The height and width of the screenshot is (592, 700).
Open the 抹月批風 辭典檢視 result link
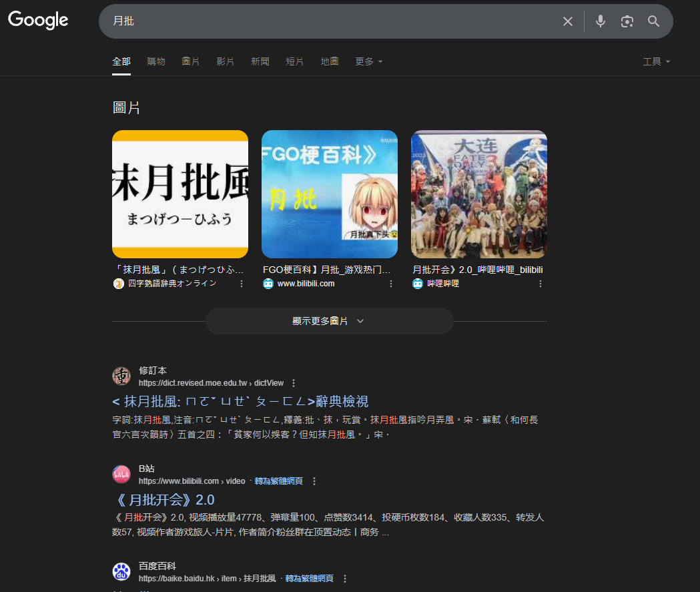(240, 401)
